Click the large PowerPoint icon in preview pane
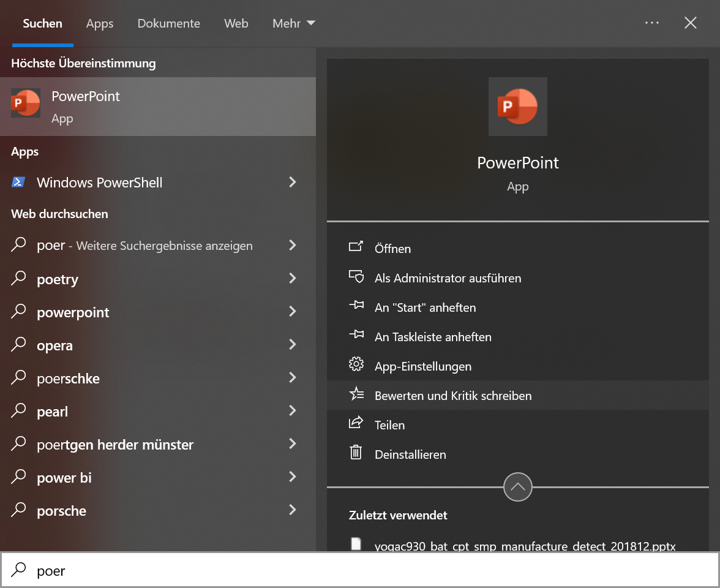 coord(517,107)
